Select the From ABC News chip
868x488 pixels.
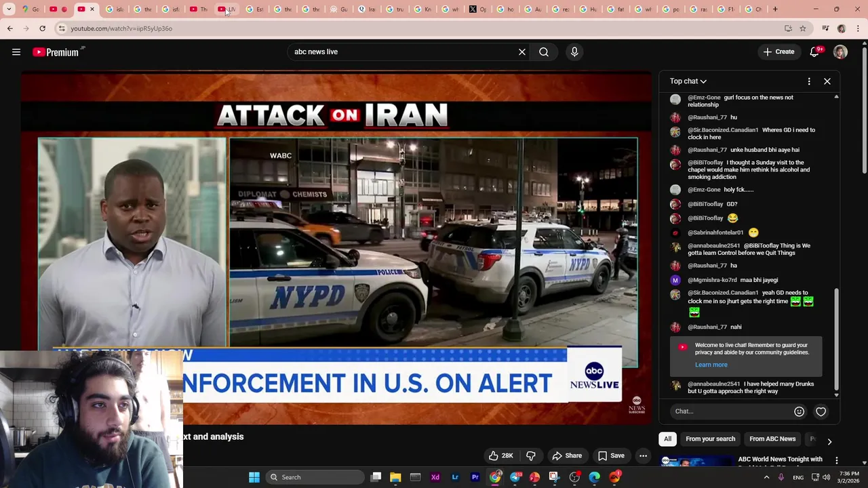coord(772,439)
